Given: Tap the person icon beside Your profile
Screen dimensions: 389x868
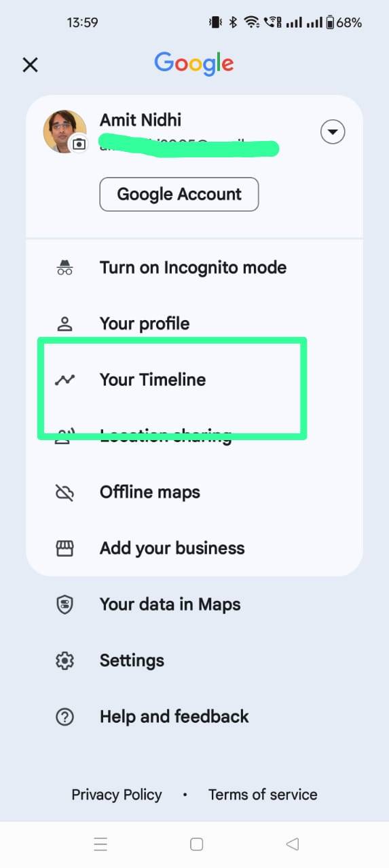Looking at the screenshot, I should 64,323.
